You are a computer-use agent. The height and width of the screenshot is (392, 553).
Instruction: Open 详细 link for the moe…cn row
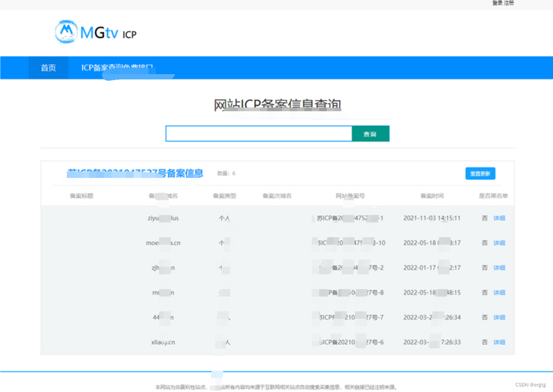click(499, 243)
